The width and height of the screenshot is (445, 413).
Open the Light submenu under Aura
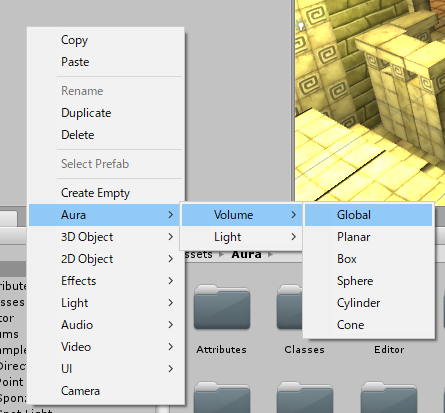(241, 237)
